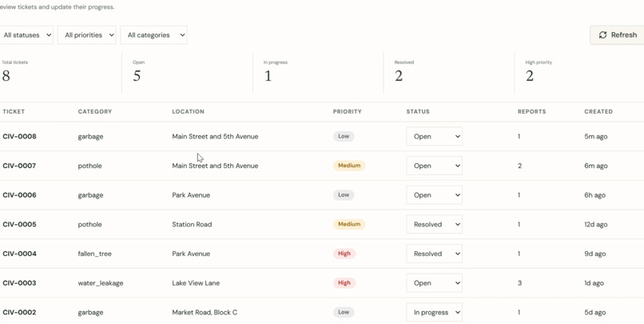Click the REPORTS column header

531,111
